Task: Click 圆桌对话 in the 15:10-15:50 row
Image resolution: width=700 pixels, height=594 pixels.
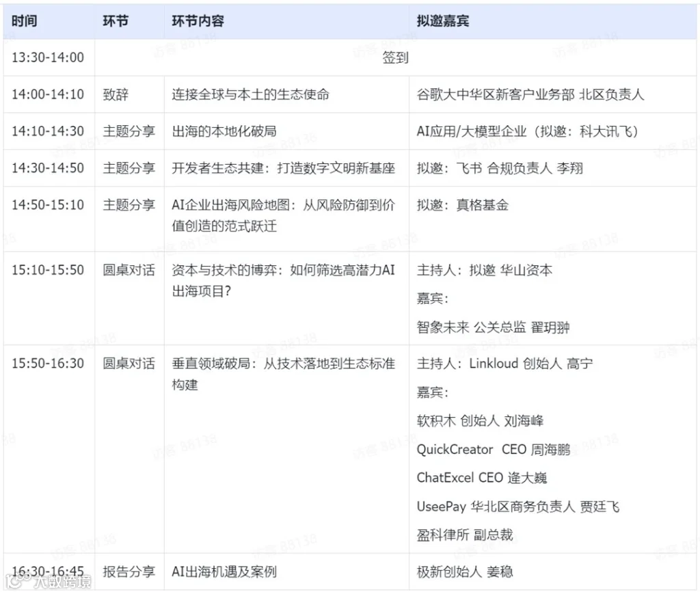Action: point(129,270)
